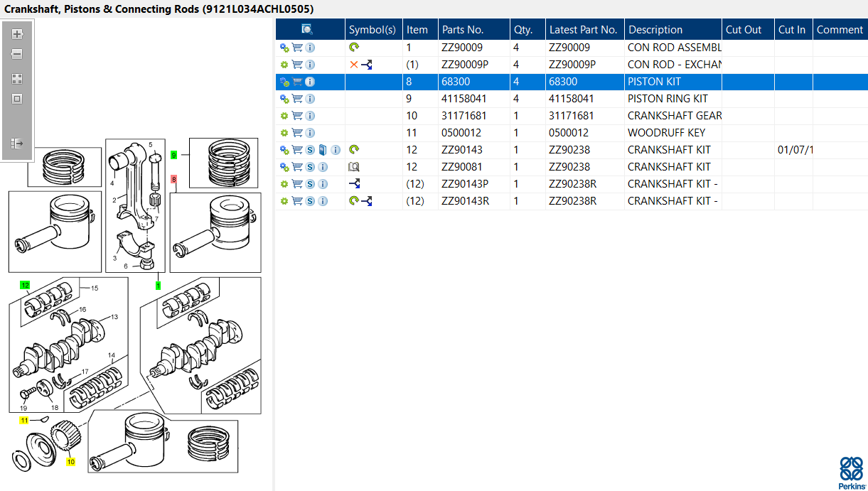Image resolution: width=868 pixels, height=491 pixels.
Task: Add CRANKSHAFT GEAR to shopping cart
Action: (297, 116)
